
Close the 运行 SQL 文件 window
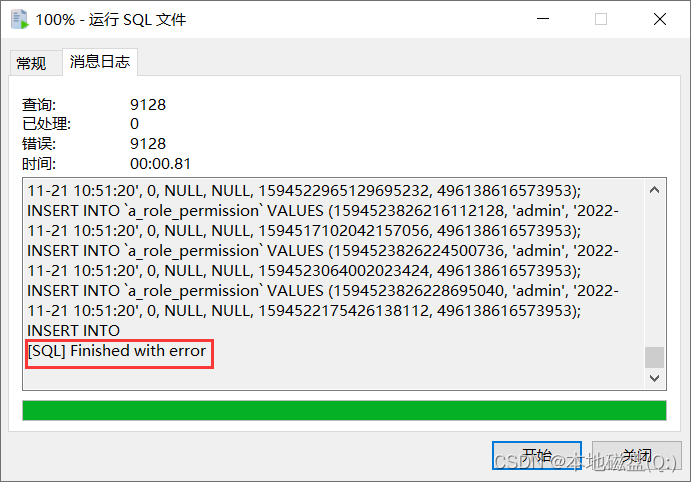tap(660, 19)
